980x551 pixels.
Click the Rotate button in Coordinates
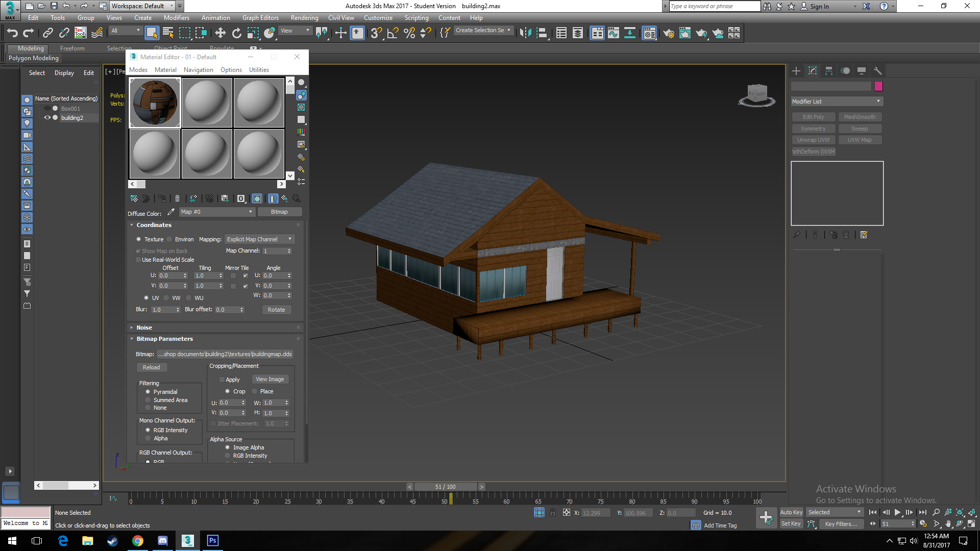277,310
